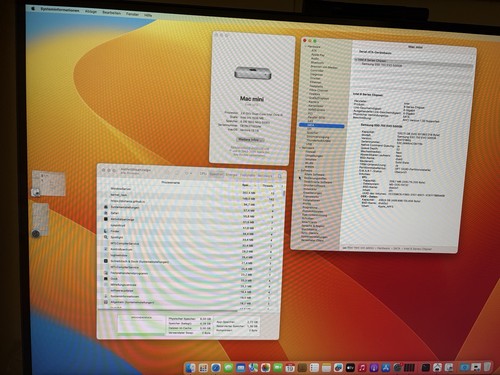
Task: Select the Spotlight process row icon
Action: (106, 237)
